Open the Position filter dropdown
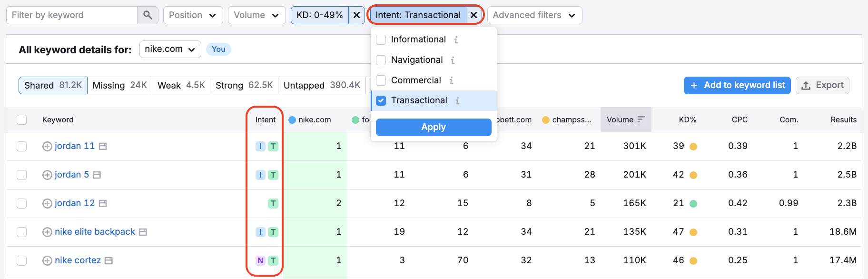 192,15
